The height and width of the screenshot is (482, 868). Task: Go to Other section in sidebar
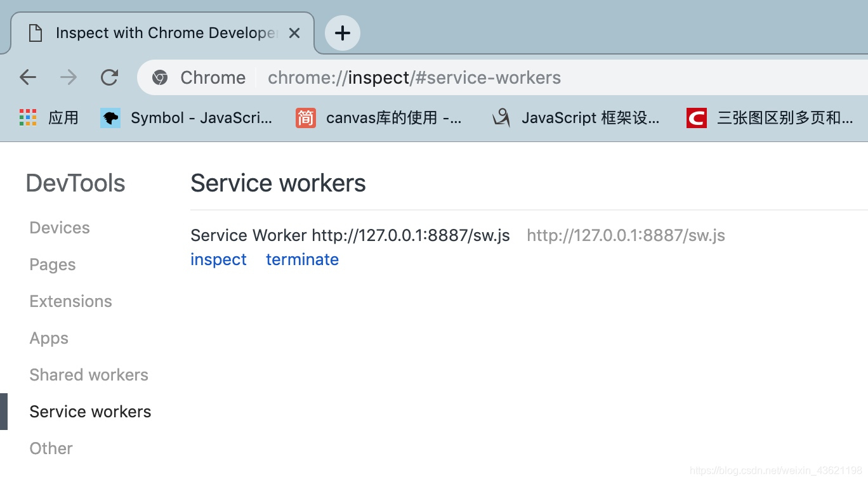(x=51, y=448)
